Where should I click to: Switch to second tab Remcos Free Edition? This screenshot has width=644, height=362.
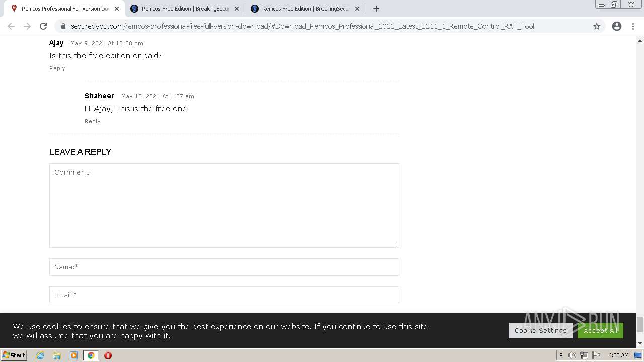pyautogui.click(x=185, y=9)
